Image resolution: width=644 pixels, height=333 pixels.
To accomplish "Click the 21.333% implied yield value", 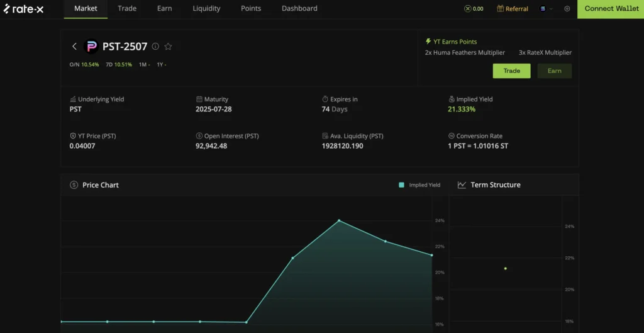I will pyautogui.click(x=462, y=110).
